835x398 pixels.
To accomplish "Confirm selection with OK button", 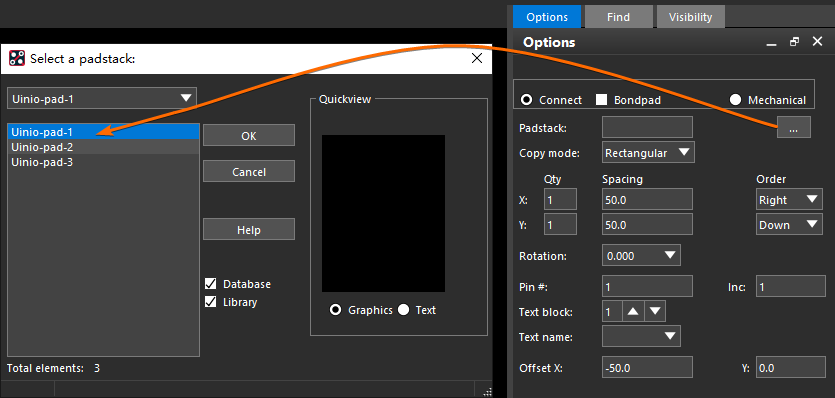I will coord(249,135).
